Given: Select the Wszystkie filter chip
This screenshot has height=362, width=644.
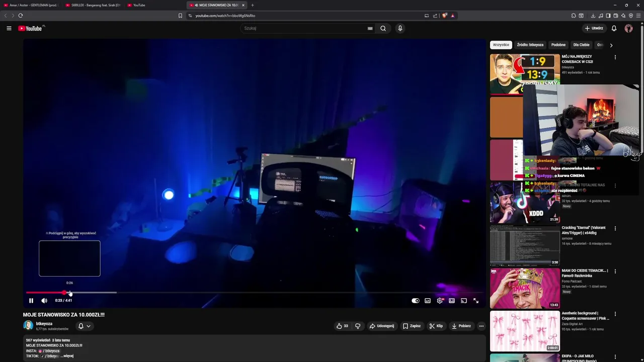Looking at the screenshot, I should tap(501, 45).
